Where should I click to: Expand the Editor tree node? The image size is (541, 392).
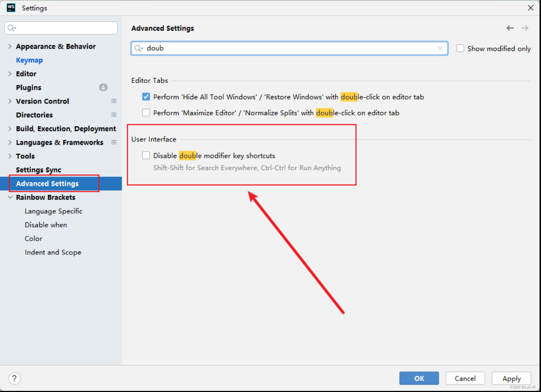point(10,74)
